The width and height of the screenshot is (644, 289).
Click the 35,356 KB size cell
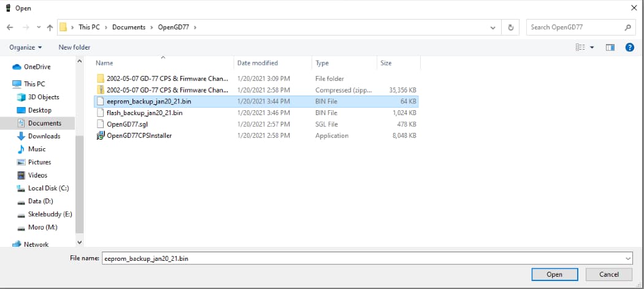402,90
